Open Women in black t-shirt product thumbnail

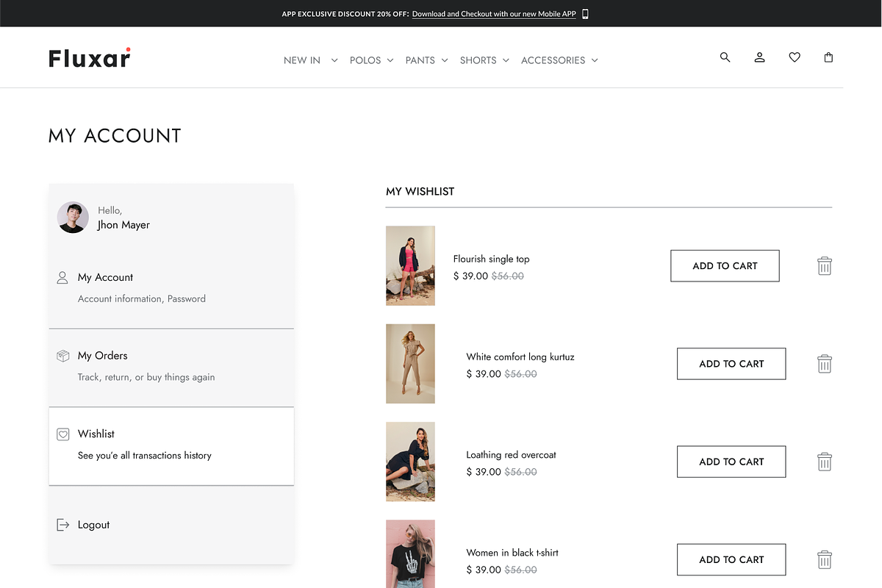tap(410, 554)
